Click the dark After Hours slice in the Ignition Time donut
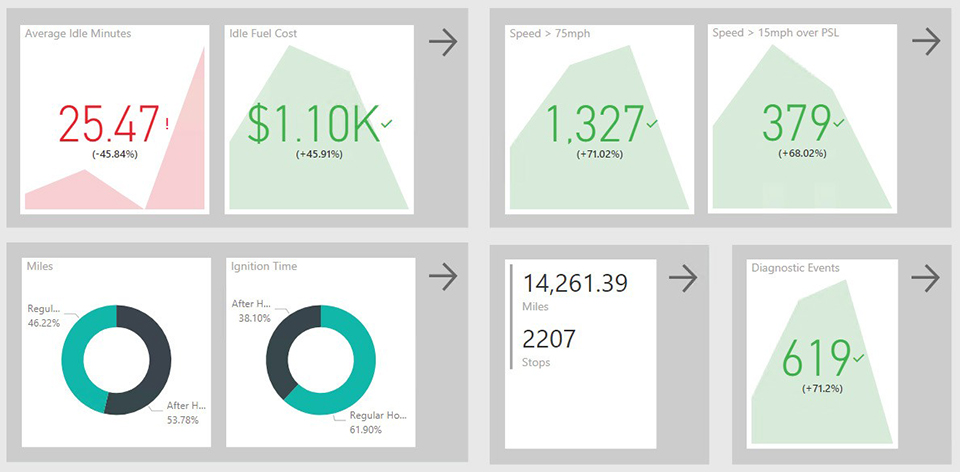960x472 pixels. click(282, 340)
